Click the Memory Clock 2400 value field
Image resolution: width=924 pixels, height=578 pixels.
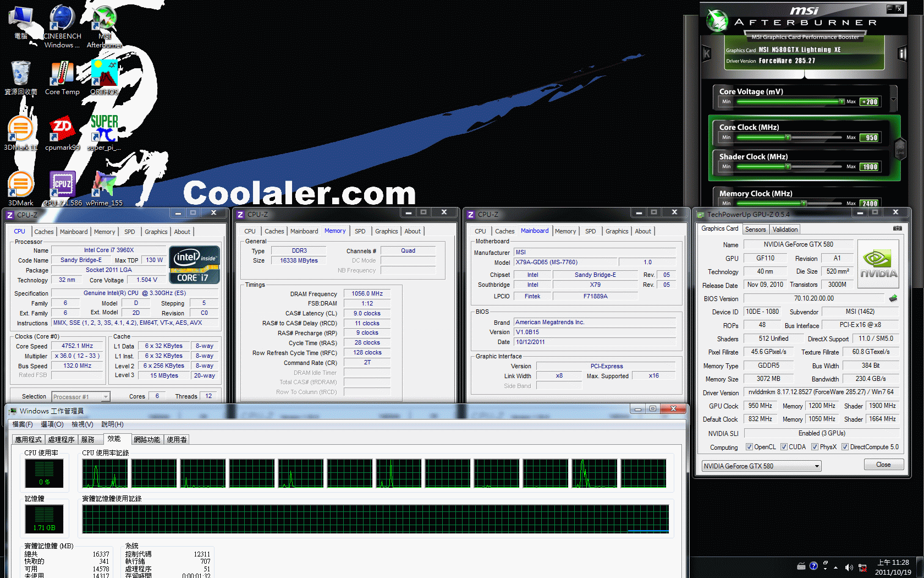click(x=870, y=204)
